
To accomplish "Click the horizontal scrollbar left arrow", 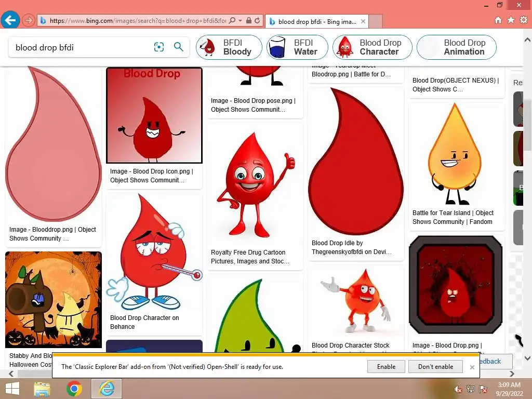I will [11, 374].
